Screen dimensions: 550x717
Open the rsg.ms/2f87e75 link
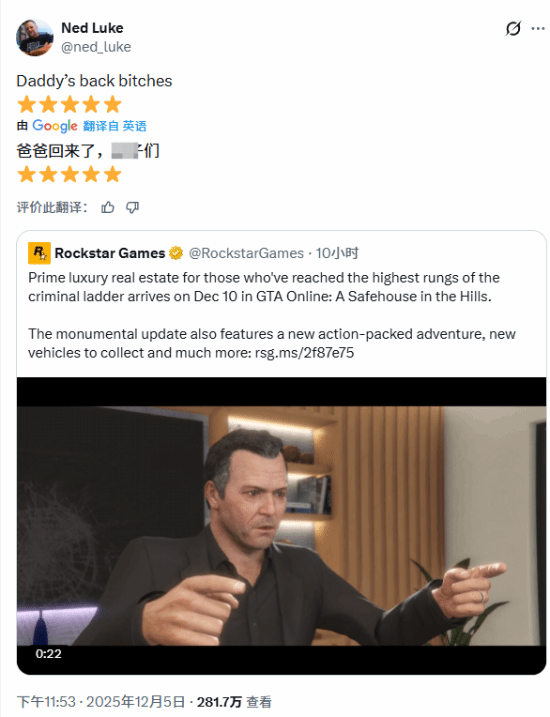click(304, 353)
